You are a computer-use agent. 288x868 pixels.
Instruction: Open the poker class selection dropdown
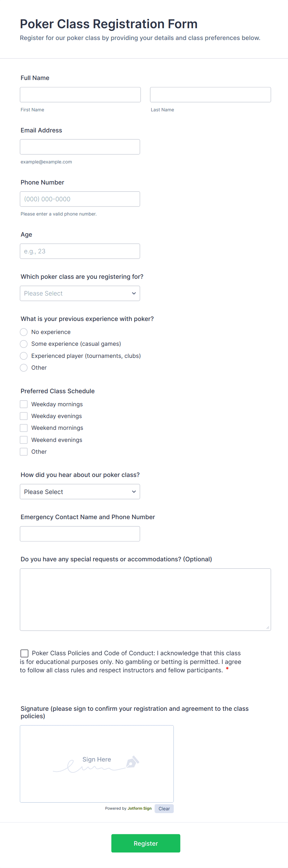[x=80, y=293]
